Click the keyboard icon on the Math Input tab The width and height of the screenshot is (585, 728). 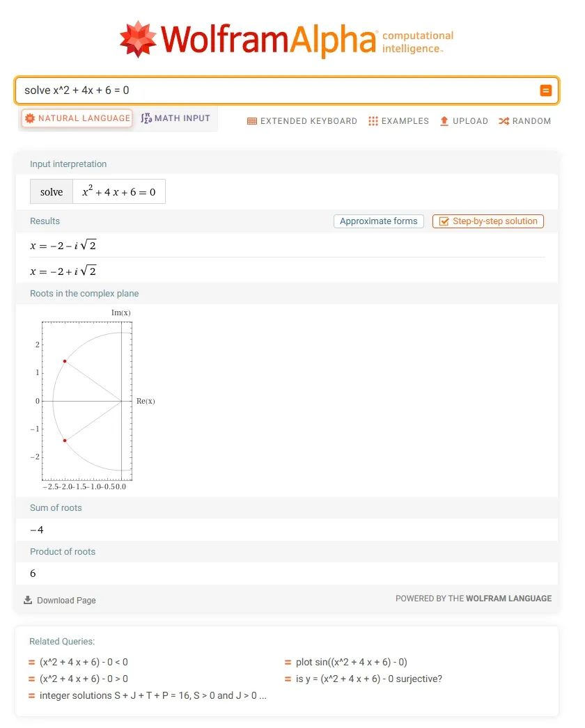point(147,118)
